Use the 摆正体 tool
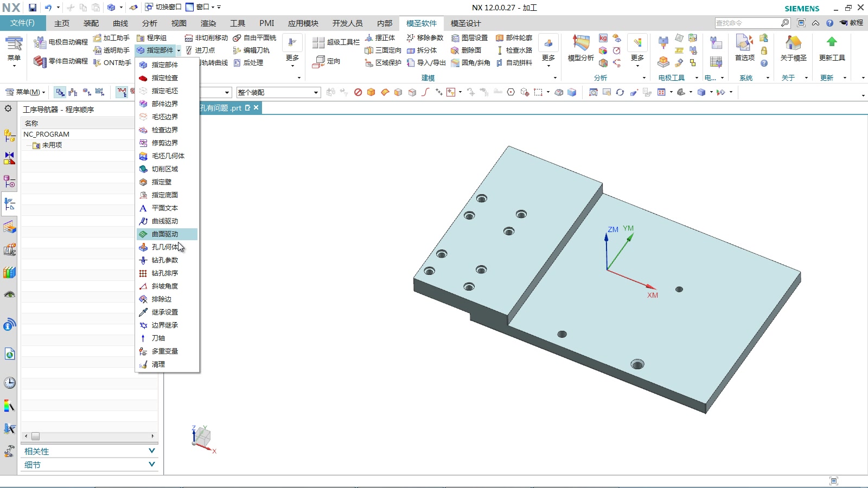 pos(380,38)
